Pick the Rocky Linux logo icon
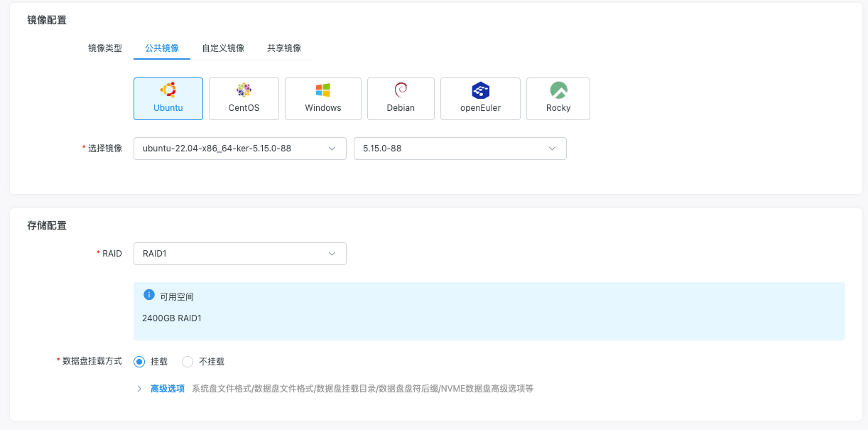 [x=558, y=90]
